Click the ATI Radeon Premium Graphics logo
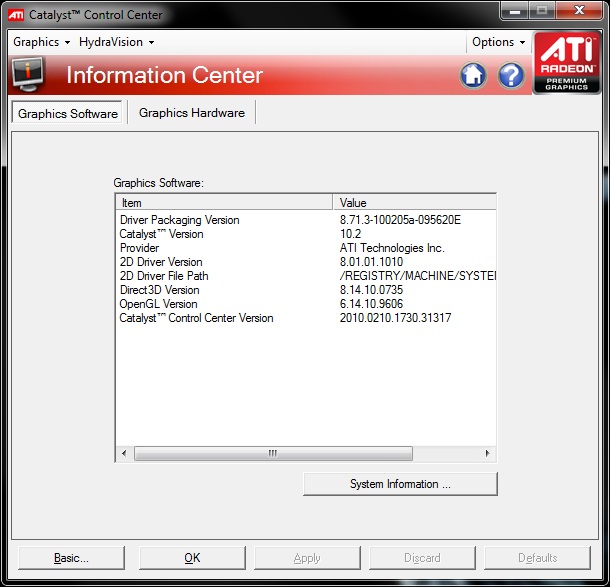This screenshot has height=587, width=610. click(x=567, y=63)
